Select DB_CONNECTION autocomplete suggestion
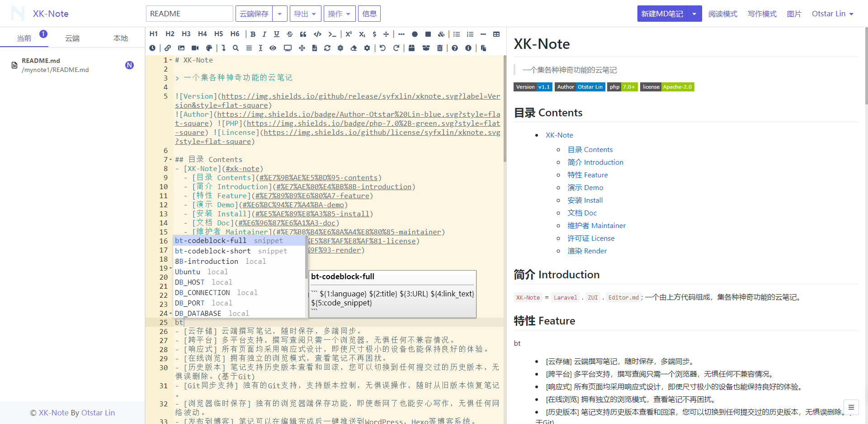 pyautogui.click(x=240, y=293)
